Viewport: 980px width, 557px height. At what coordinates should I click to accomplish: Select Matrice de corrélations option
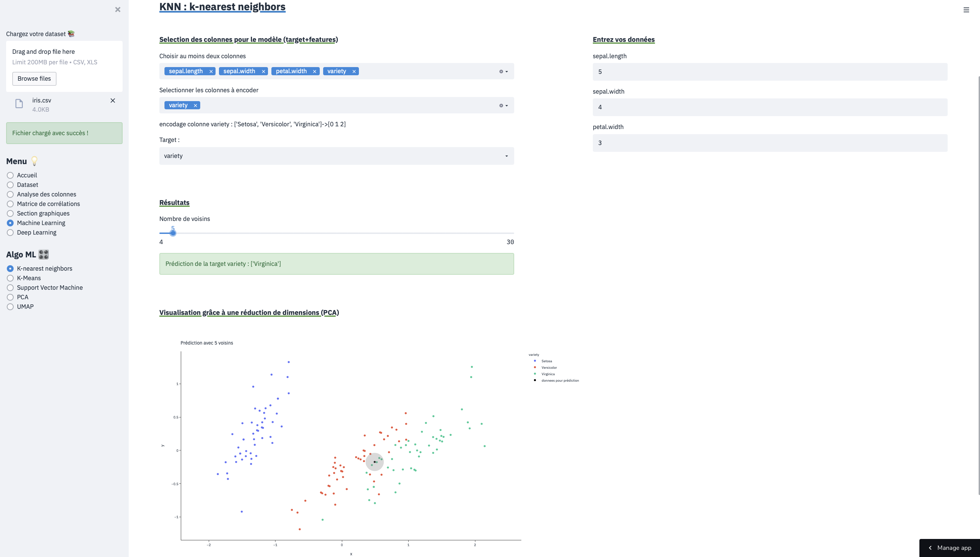coord(10,204)
